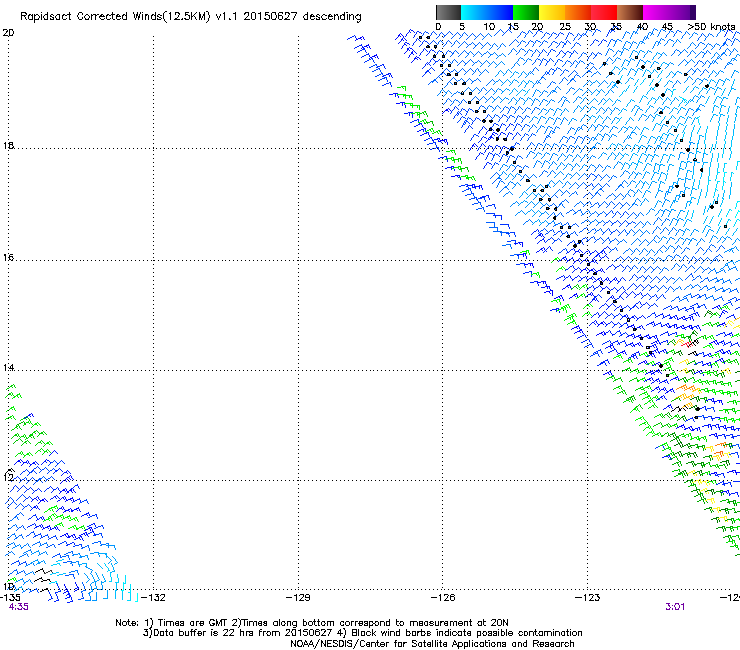Image resolution: width=740 pixels, height=650 pixels.
Task: Click the legend tick label 10
Action: 489,27
